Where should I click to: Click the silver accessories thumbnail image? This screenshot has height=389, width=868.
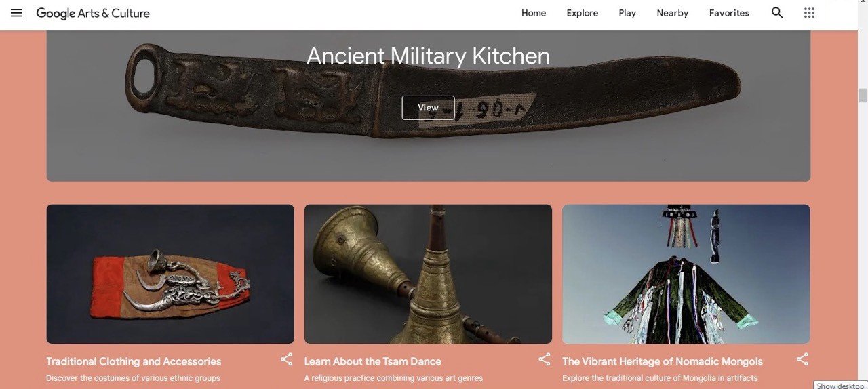[x=170, y=274]
